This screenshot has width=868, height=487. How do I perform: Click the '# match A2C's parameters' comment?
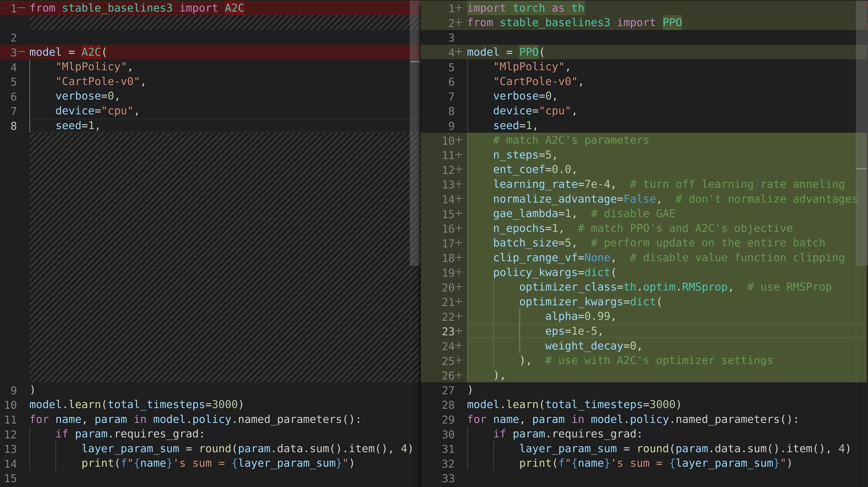[x=571, y=140]
